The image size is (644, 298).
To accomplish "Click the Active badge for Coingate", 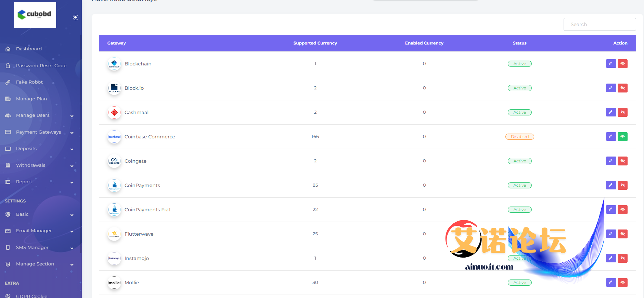I will [519, 161].
